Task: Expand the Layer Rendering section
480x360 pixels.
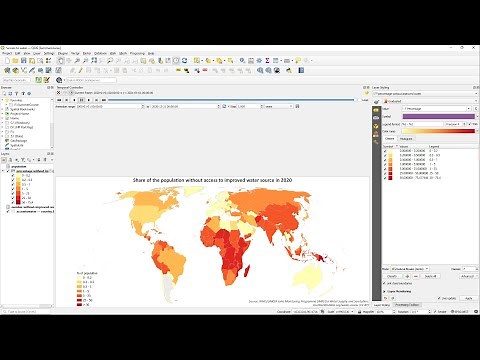Action: click(385, 291)
